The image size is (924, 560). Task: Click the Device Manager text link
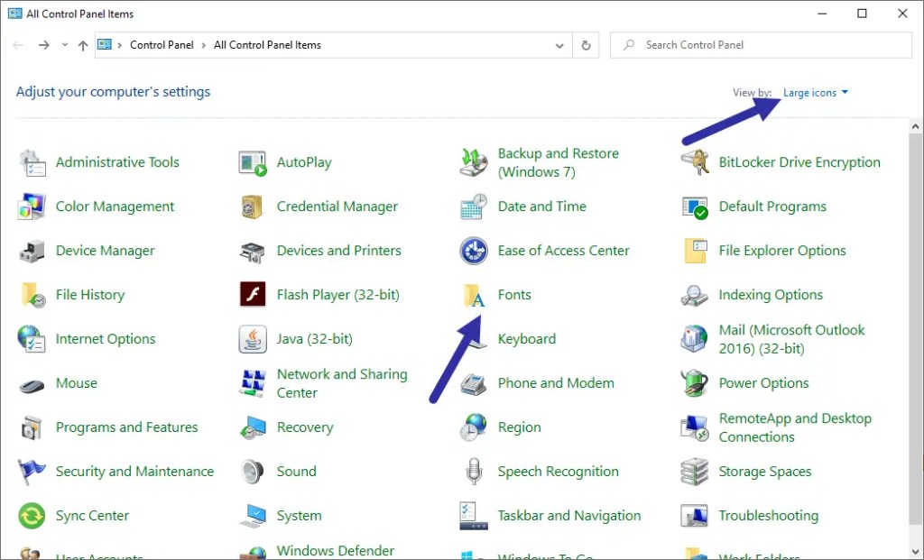click(105, 251)
